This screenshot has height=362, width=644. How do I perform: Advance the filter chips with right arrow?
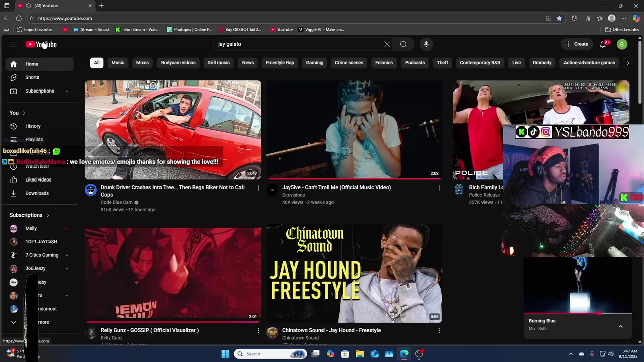pos(627,63)
